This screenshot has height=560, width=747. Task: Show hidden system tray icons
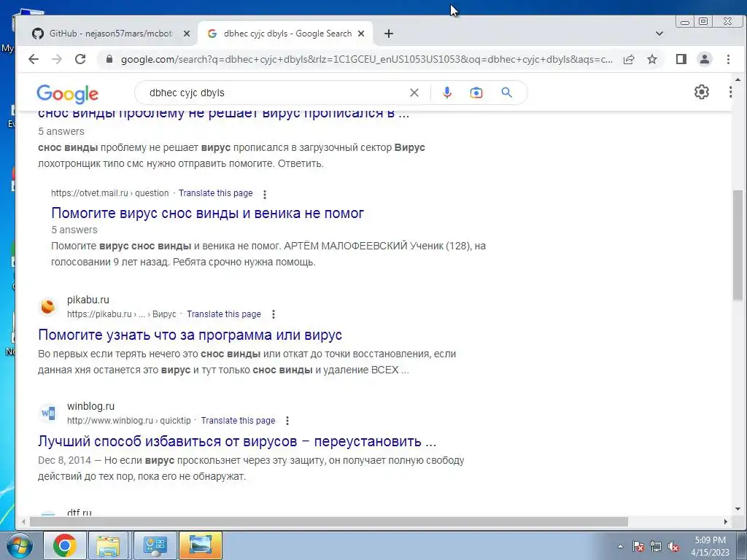click(x=620, y=546)
